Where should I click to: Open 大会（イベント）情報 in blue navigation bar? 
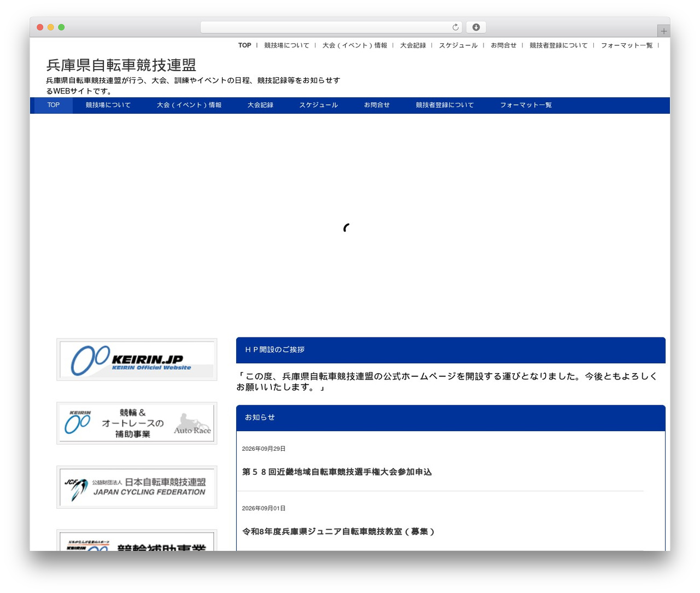(189, 105)
